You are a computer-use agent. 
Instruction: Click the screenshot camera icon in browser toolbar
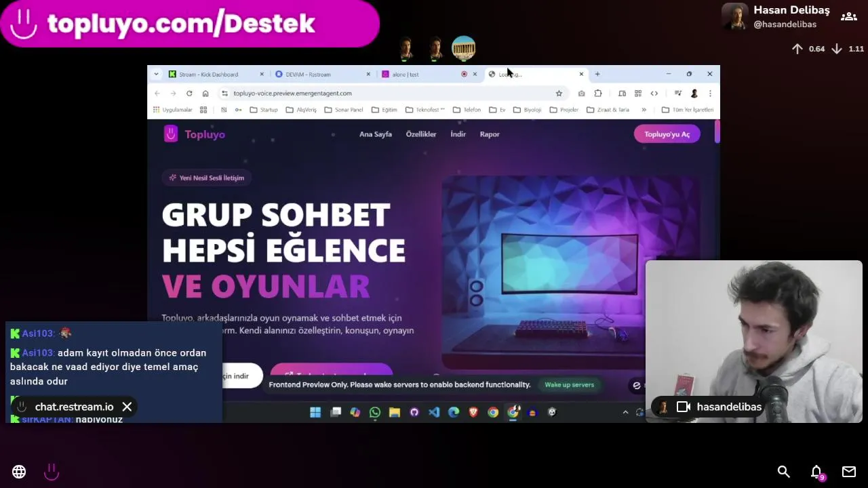click(581, 94)
